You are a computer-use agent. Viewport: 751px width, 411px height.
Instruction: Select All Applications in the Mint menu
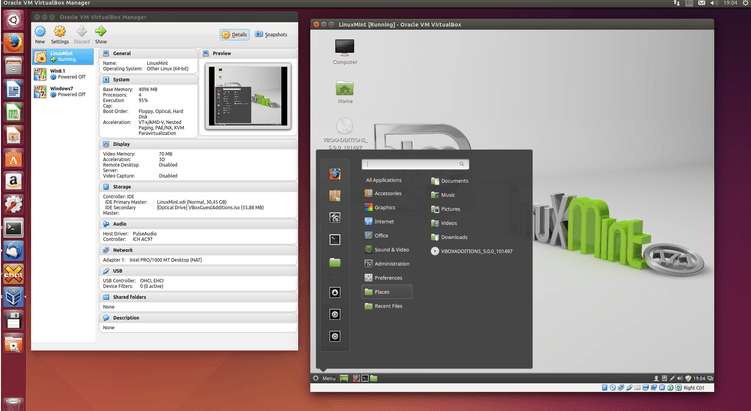coord(384,180)
